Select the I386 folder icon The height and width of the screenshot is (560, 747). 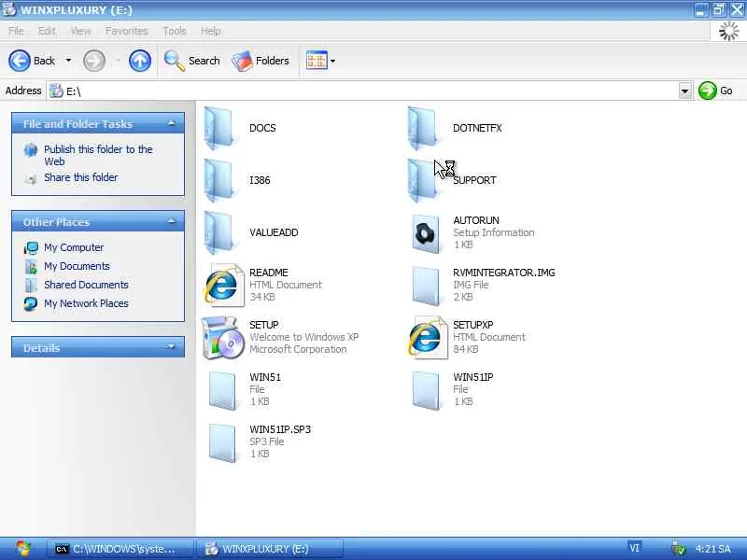pos(219,181)
